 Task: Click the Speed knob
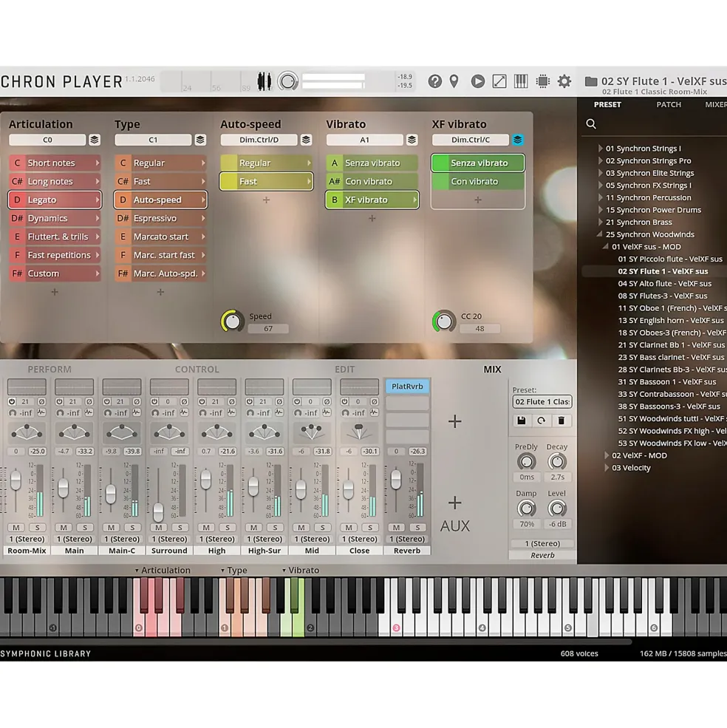pos(232,321)
